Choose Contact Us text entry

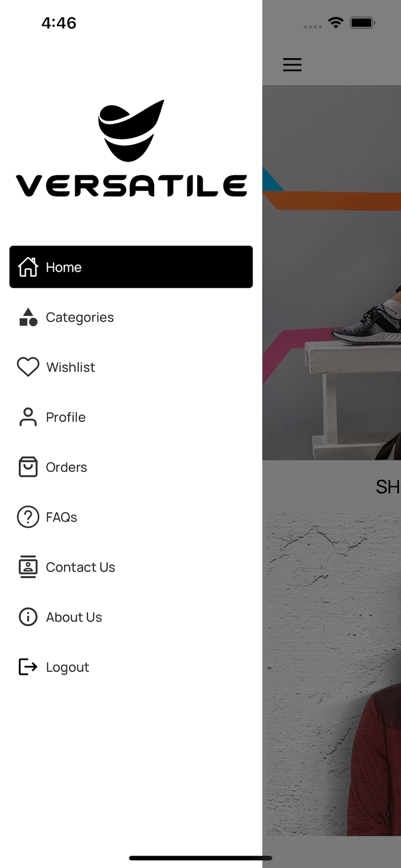[81, 567]
